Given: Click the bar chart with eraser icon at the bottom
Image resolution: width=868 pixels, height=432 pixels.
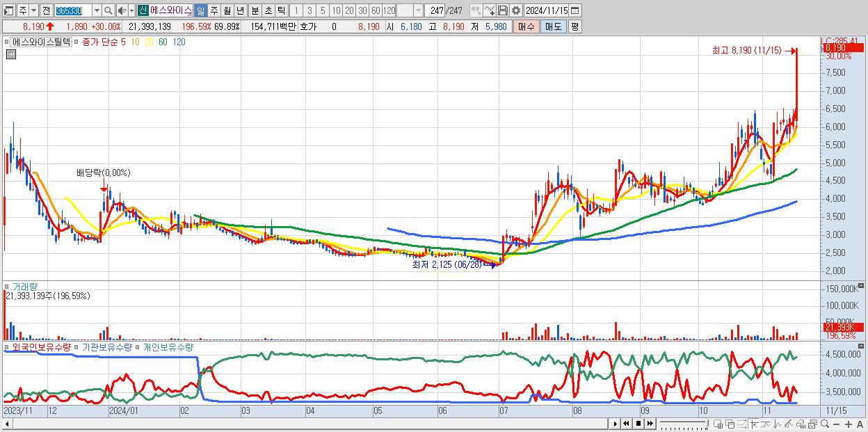Looking at the screenshot, I should [x=801, y=424].
